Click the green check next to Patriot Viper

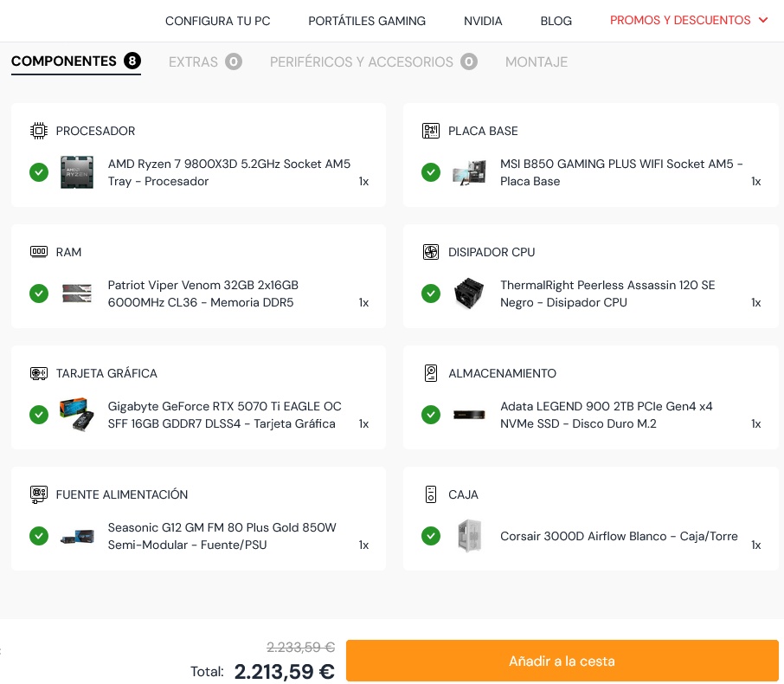coord(39,294)
